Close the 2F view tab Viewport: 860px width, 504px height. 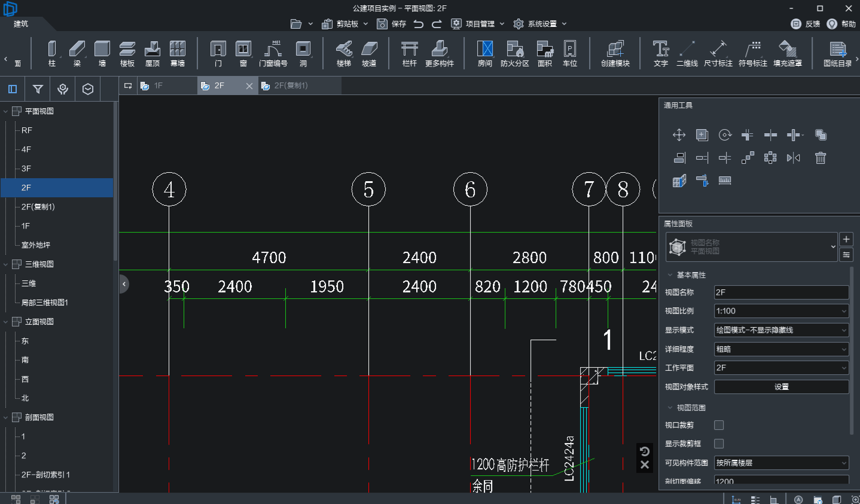coord(249,86)
